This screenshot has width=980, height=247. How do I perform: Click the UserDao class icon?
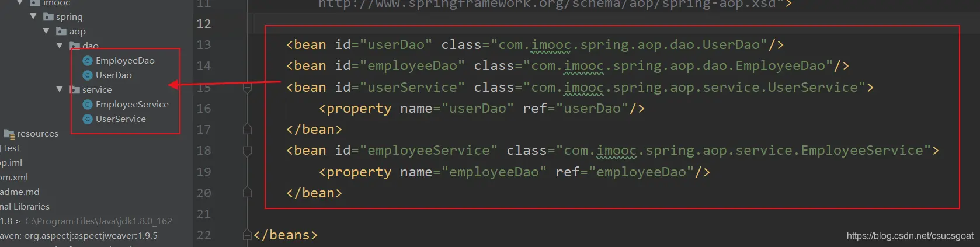88,75
